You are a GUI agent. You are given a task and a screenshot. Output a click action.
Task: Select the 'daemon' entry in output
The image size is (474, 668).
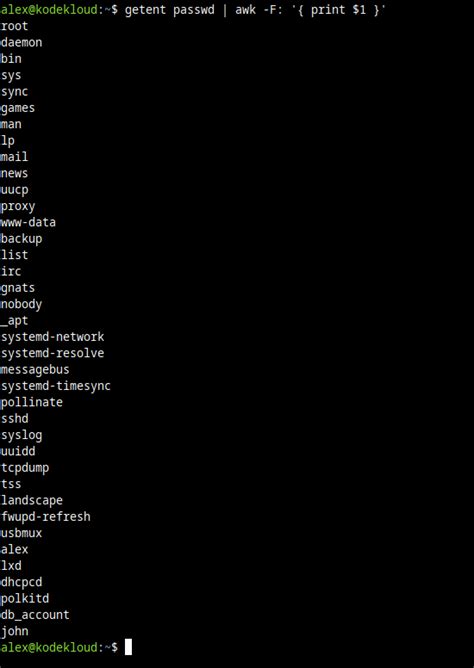21,42
